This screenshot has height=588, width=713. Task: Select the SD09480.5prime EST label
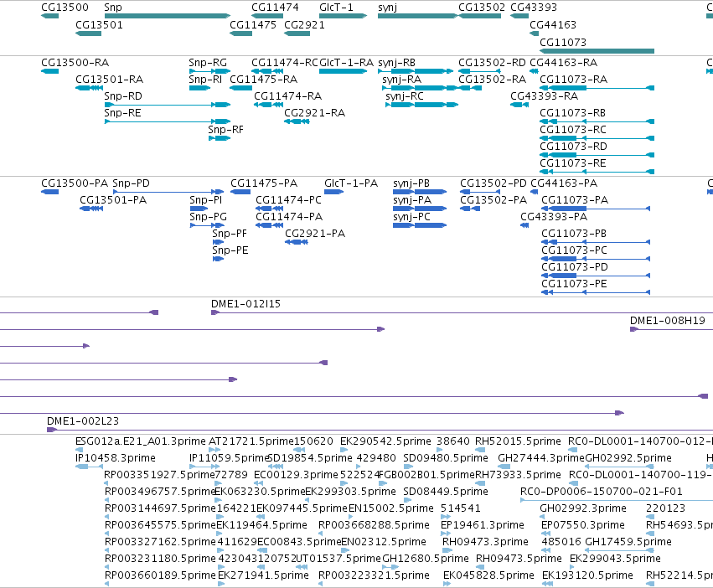[446, 458]
